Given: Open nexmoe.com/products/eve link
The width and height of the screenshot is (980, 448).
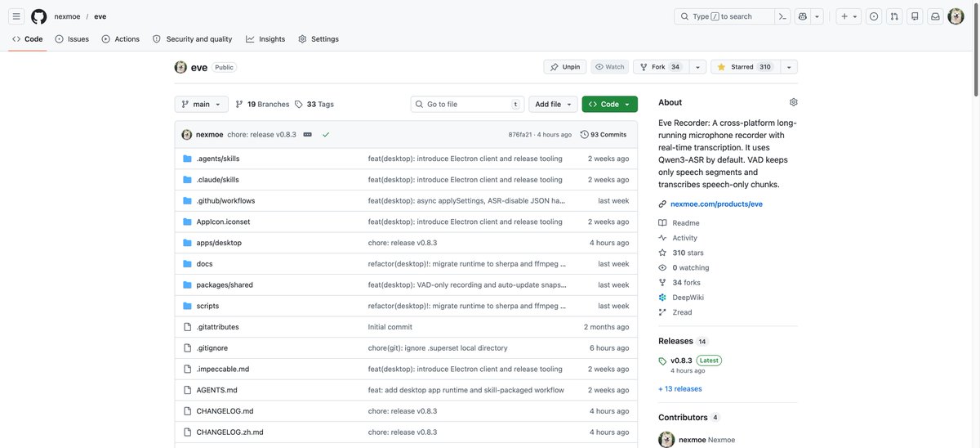Looking at the screenshot, I should 716,204.
